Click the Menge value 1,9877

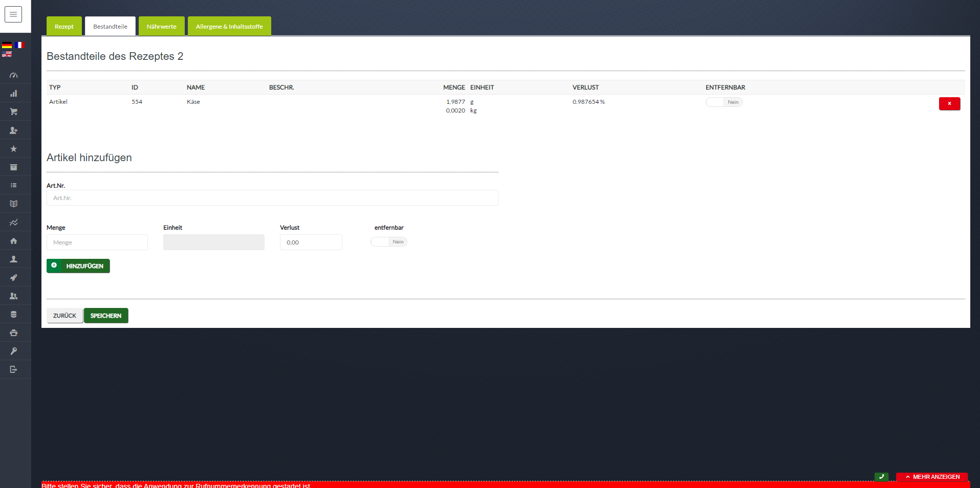455,102
